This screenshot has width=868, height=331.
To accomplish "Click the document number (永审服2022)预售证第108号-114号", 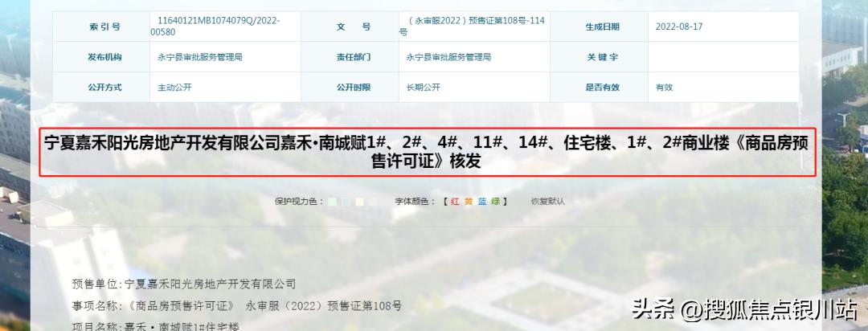I will (473, 26).
